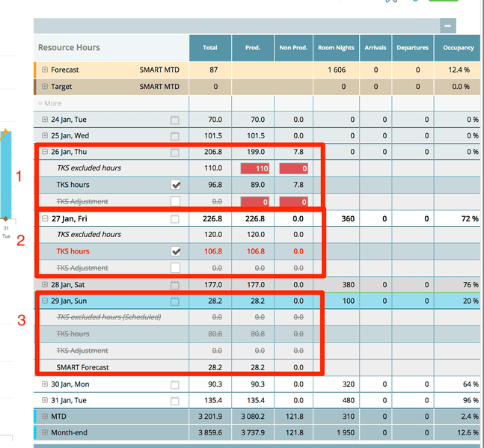Uncheck TKS hours checkbox under 27 Jan
This screenshot has width=484, height=448.
click(x=175, y=251)
